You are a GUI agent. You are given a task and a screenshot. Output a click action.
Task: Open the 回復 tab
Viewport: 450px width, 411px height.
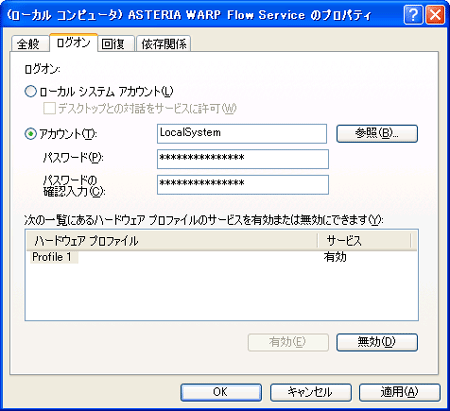point(116,44)
